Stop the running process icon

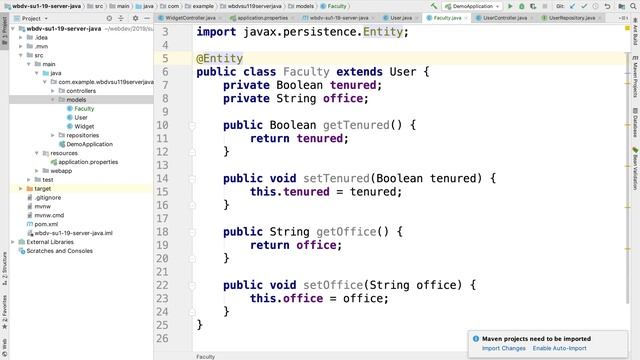pyautogui.click(x=544, y=6)
